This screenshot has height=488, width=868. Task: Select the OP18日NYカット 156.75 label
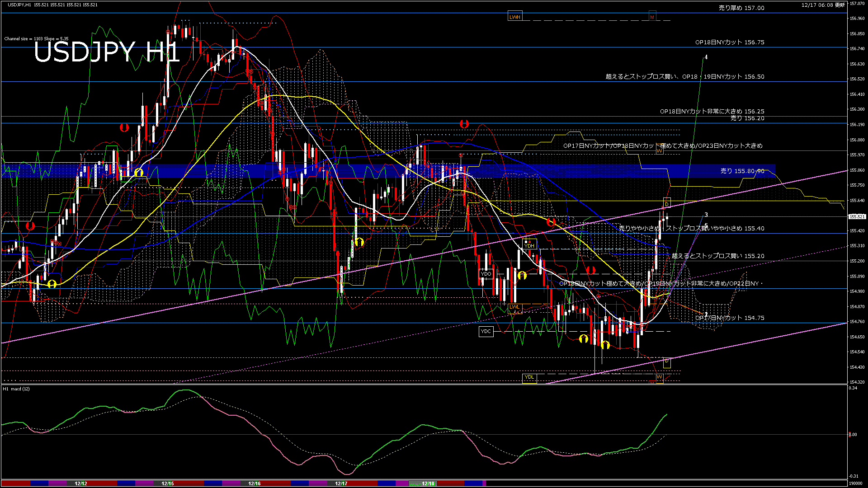click(x=730, y=42)
